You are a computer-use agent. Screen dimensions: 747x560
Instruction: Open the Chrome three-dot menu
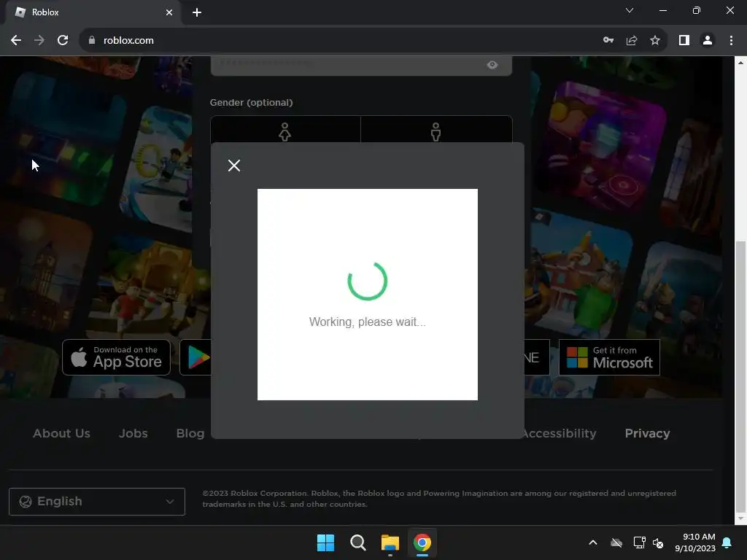[731, 41]
